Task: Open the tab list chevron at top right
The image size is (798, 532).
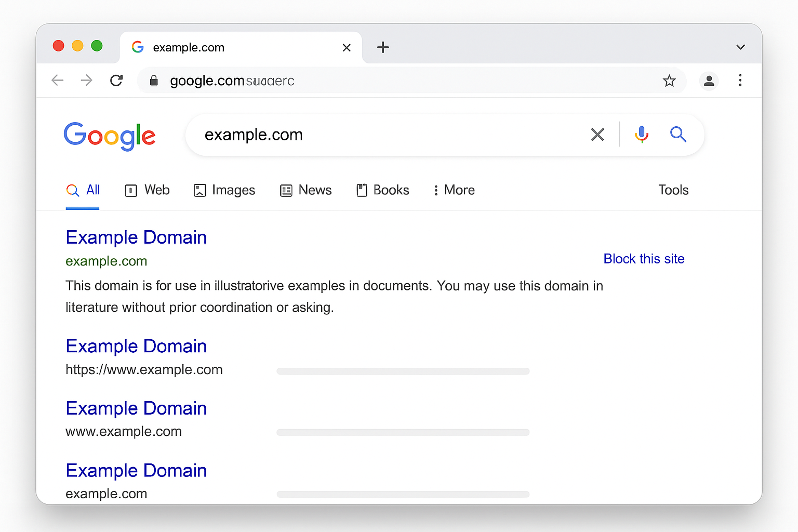Action: (x=740, y=47)
